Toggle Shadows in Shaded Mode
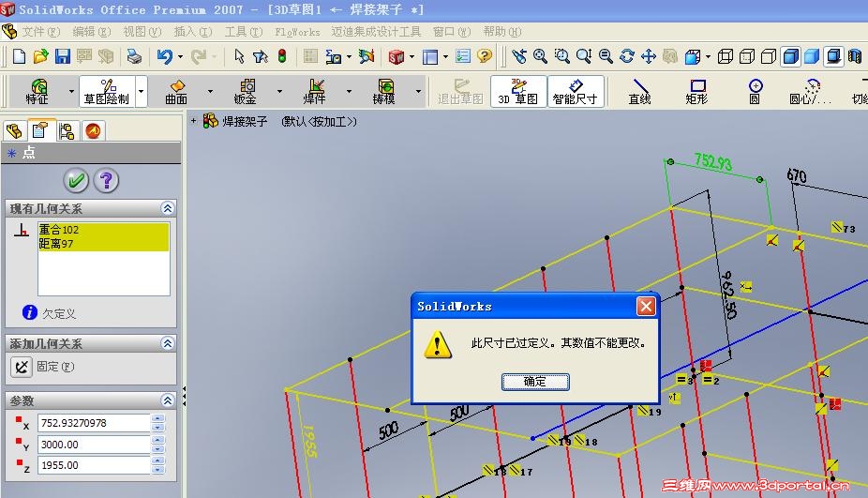 click(833, 56)
